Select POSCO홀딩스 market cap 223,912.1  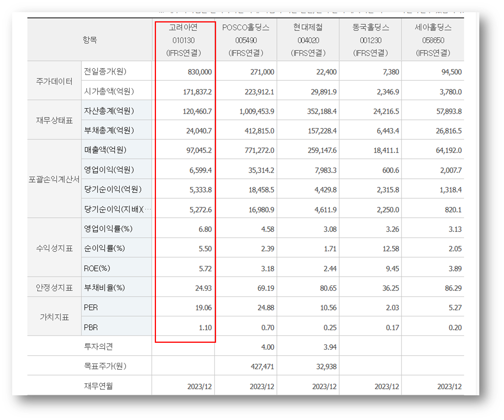(x=259, y=92)
